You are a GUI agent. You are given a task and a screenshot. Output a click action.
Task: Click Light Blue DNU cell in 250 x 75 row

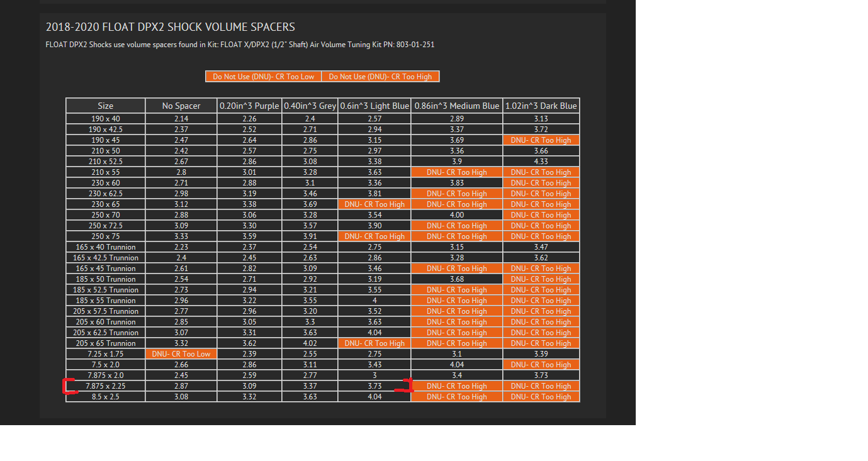tap(375, 236)
